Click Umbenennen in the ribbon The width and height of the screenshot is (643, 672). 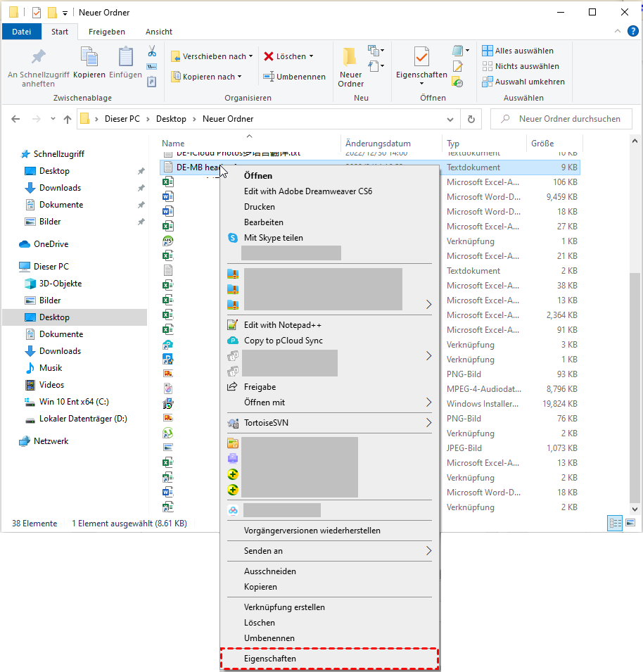tap(294, 76)
